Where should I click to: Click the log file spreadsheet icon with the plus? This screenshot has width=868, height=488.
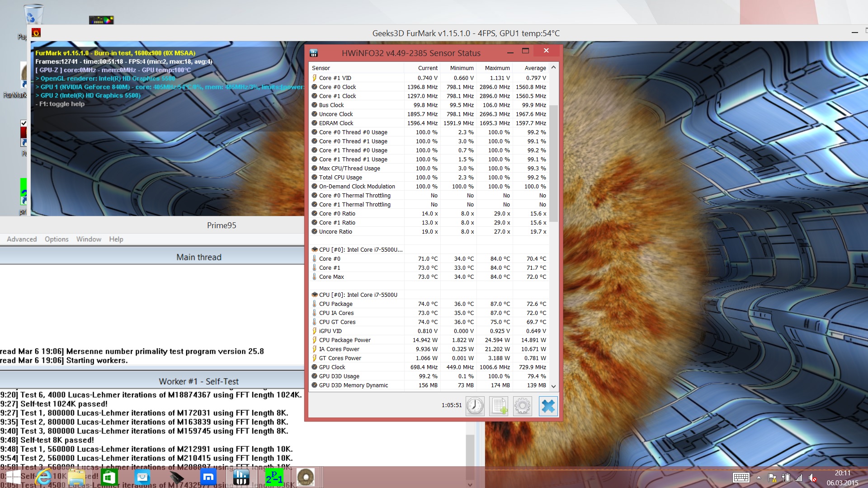pyautogui.click(x=499, y=406)
